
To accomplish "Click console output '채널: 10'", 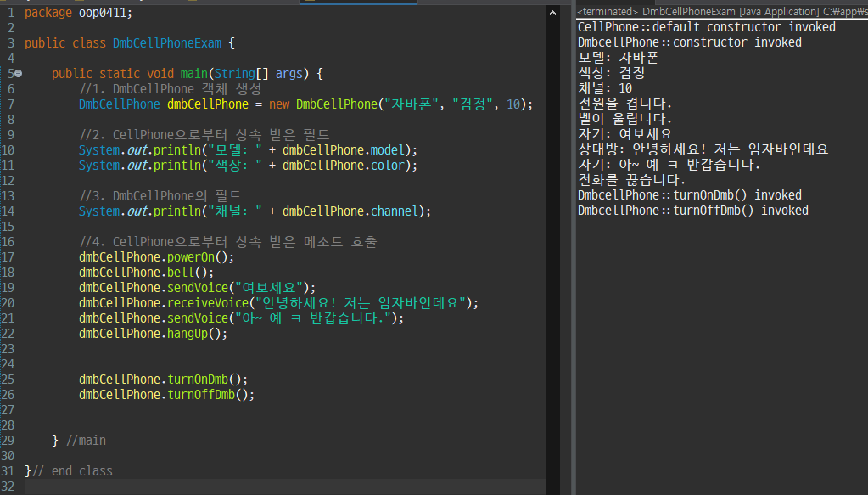I will pos(604,88).
